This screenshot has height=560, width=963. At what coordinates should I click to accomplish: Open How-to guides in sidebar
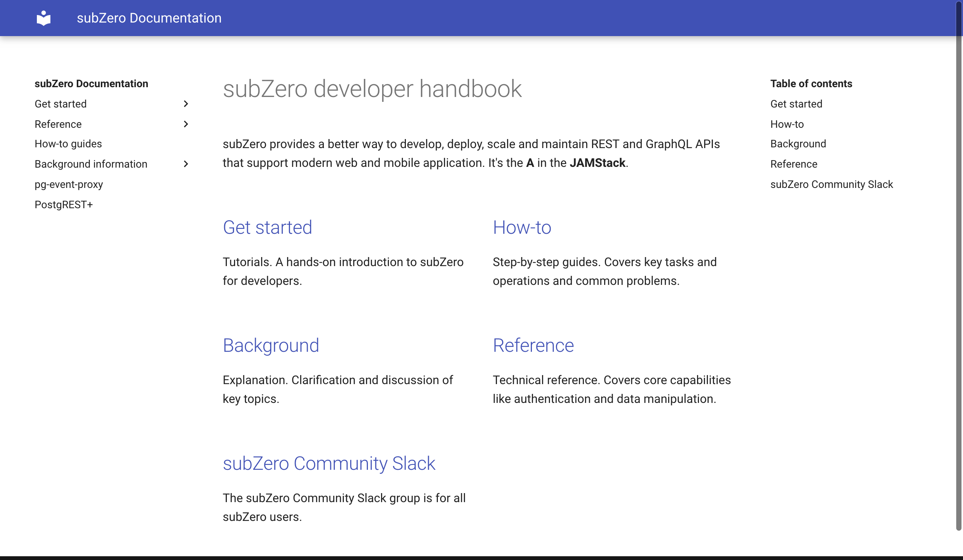[68, 144]
